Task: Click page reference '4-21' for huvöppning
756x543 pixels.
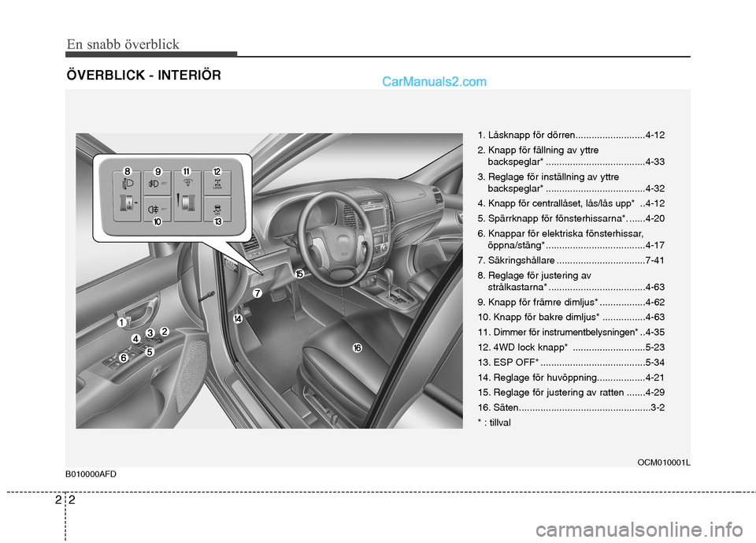Action: [654, 377]
